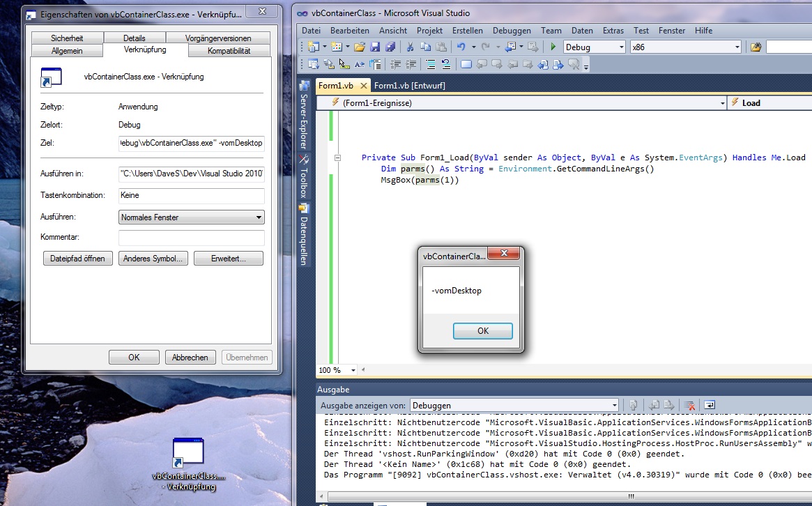Click the Save All icon
The image size is (812, 506).
tap(390, 47)
